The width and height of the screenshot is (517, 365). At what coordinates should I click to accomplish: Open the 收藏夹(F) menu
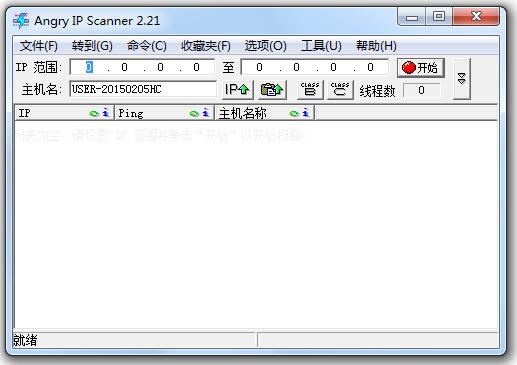tap(206, 46)
